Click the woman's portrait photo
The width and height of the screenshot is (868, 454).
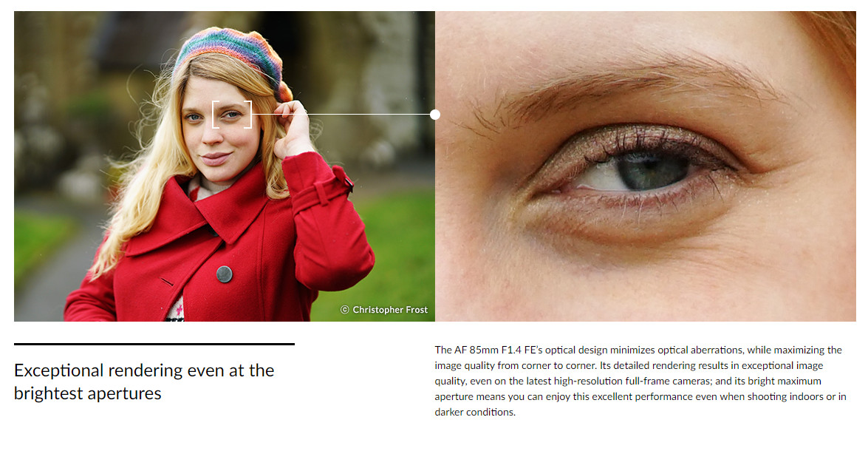pyautogui.click(x=224, y=166)
